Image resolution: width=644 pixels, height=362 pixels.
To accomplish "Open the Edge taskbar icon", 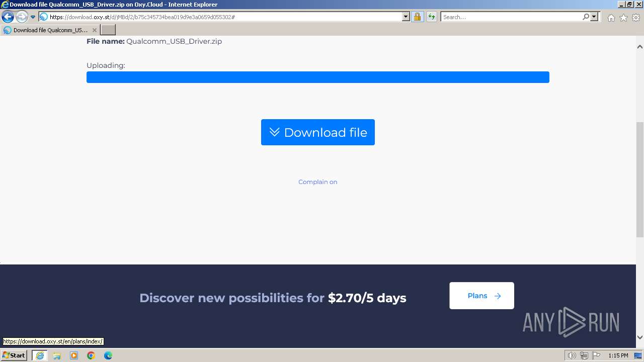I will 108,355.
